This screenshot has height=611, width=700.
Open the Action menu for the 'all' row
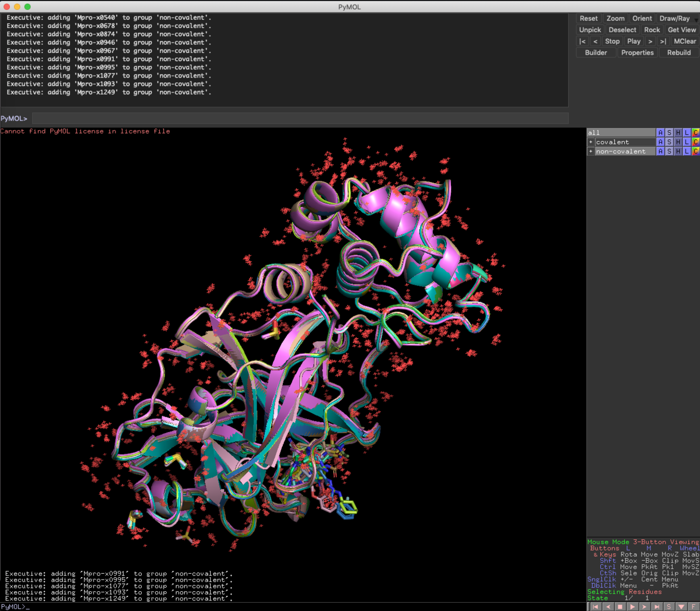660,132
